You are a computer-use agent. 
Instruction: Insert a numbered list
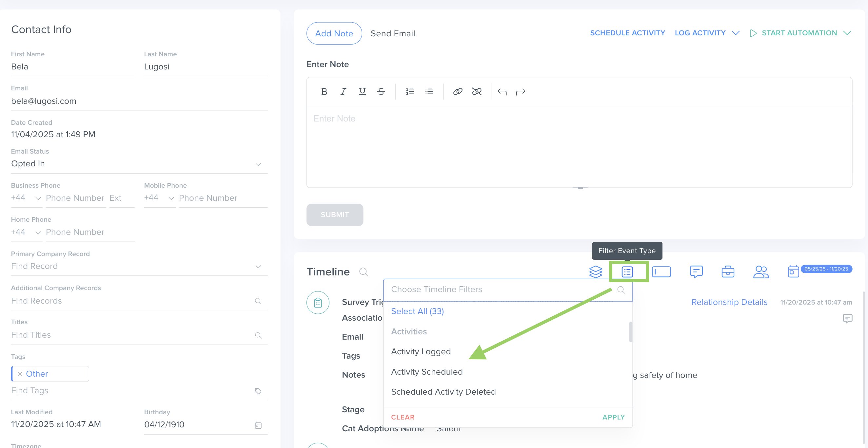pyautogui.click(x=409, y=92)
